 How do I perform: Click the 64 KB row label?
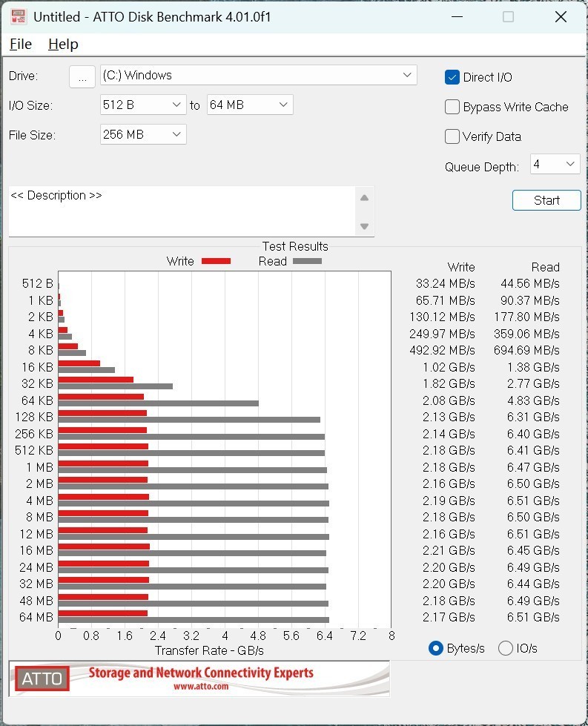pos(37,400)
